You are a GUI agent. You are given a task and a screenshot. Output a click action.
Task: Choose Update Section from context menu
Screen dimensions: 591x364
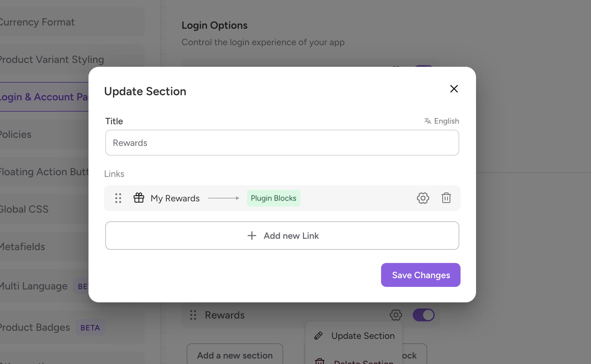click(x=363, y=336)
